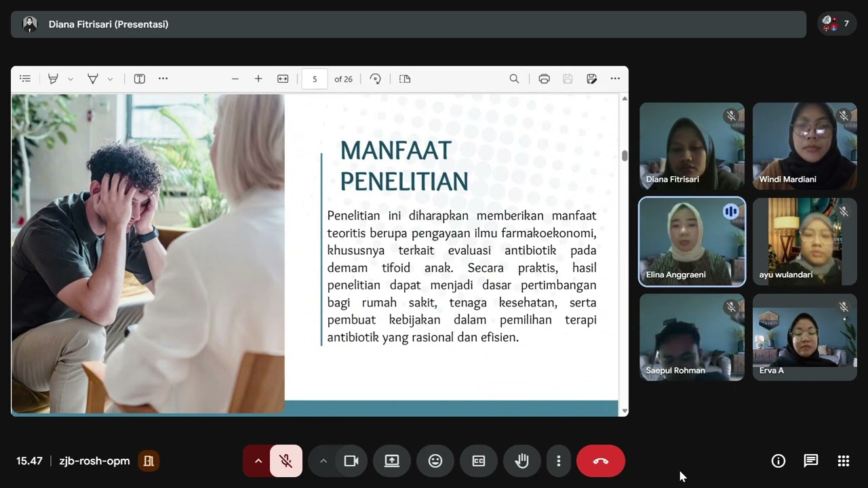Expand audio settings arrow beside microphone
The height and width of the screenshot is (488, 868).
(258, 461)
